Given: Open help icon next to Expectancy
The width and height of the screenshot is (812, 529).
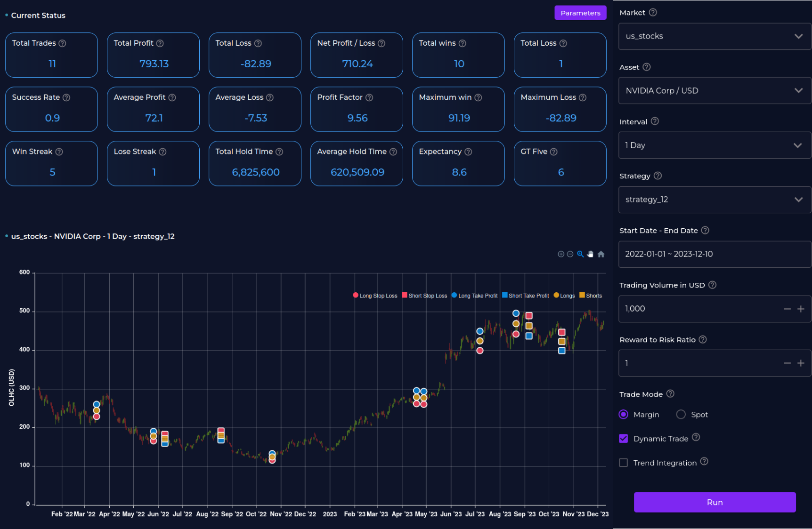Looking at the screenshot, I should point(468,152).
